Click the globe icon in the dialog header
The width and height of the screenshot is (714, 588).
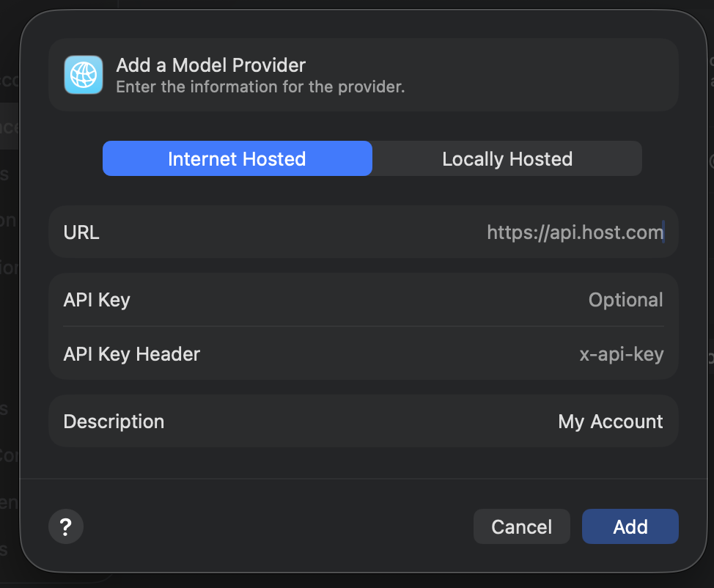(83, 75)
